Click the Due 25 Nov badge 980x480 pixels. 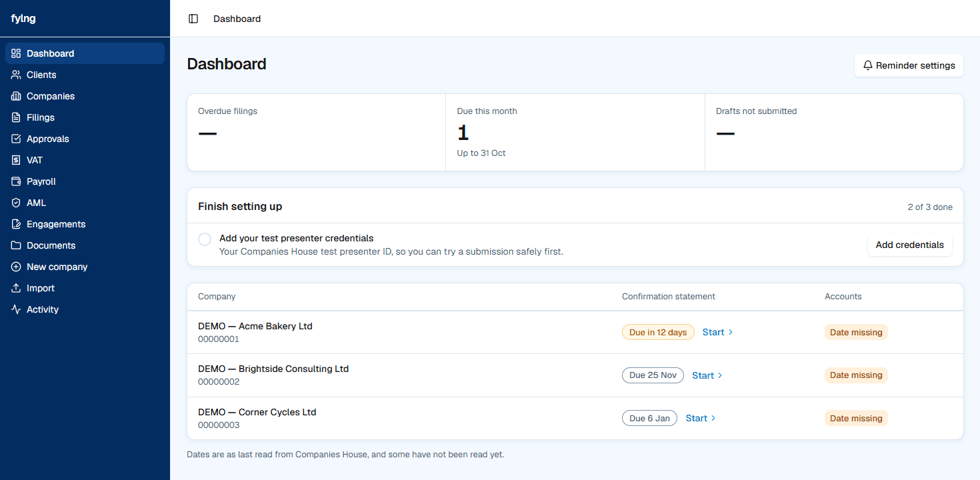pyautogui.click(x=653, y=375)
